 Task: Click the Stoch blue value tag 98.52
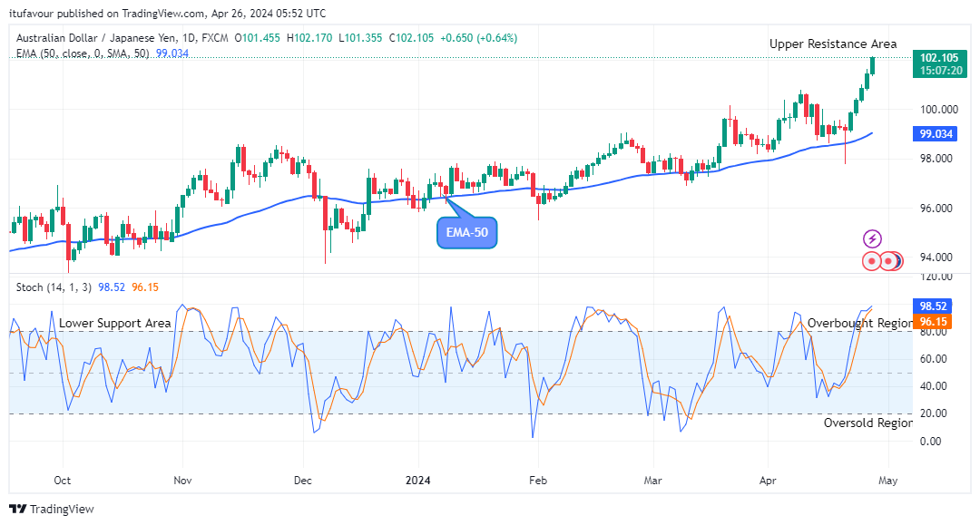tap(932, 306)
